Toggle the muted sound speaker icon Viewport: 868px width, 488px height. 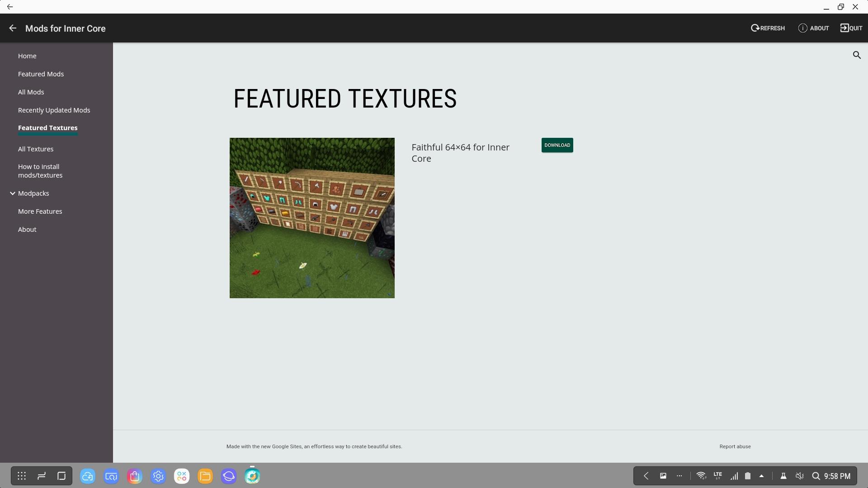click(x=800, y=476)
